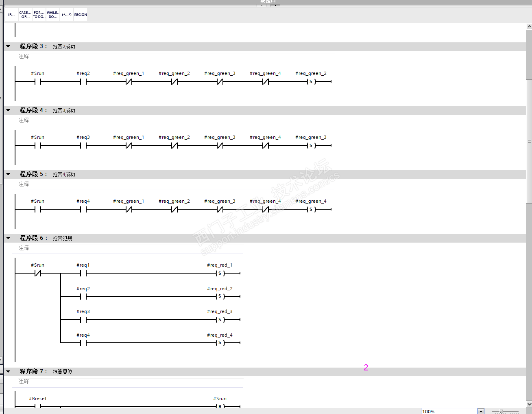Collapse network 程序段 4

click(x=8, y=110)
